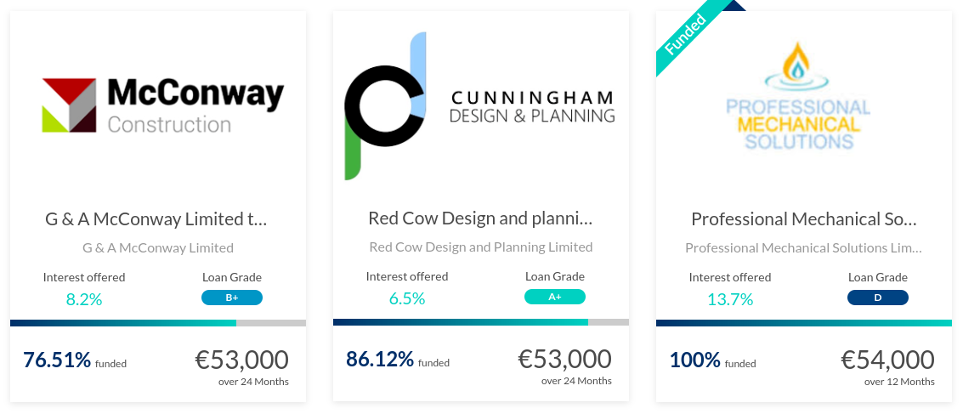
Task: Select the 76.51% funded figure
Action: click(x=57, y=360)
